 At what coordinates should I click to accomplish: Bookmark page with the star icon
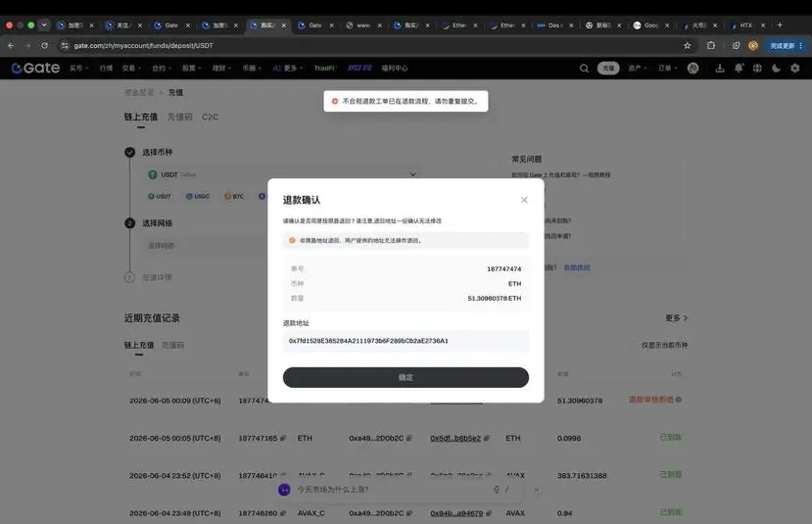point(688,46)
